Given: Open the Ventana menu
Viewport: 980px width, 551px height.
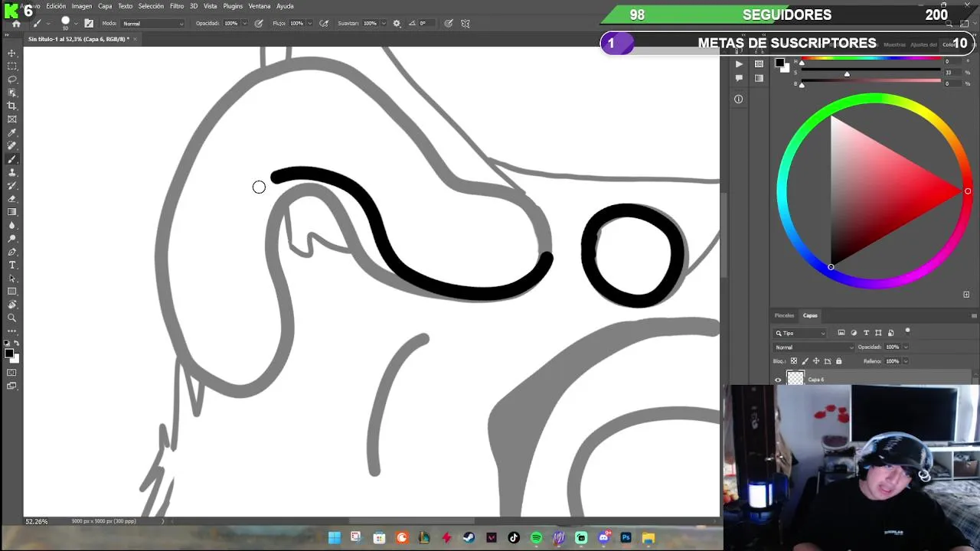Looking at the screenshot, I should click(x=260, y=6).
